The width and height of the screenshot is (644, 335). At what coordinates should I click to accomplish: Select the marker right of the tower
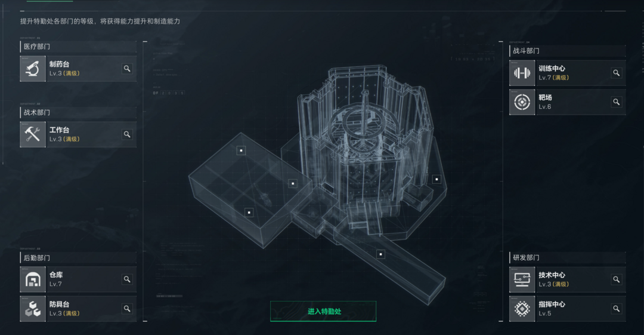point(436,179)
